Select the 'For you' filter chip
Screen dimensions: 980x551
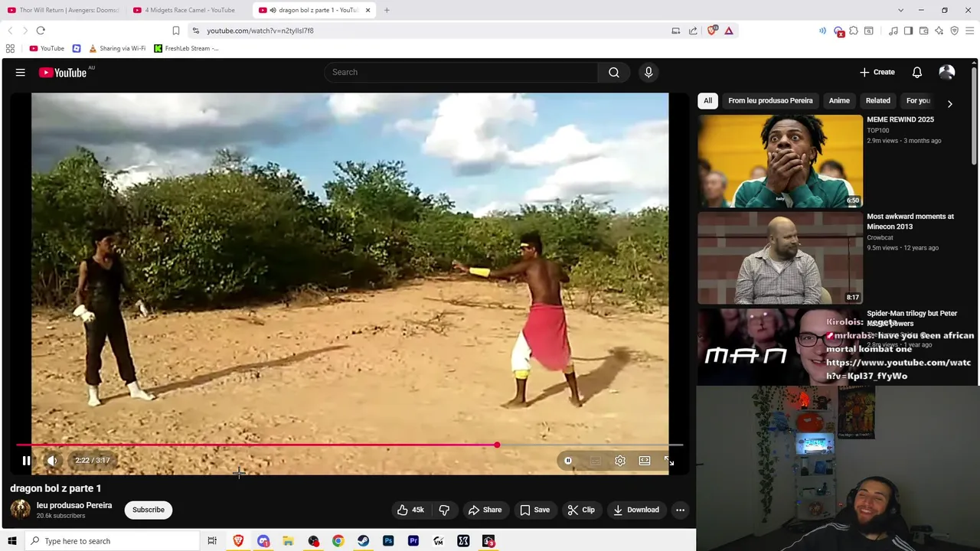(918, 100)
